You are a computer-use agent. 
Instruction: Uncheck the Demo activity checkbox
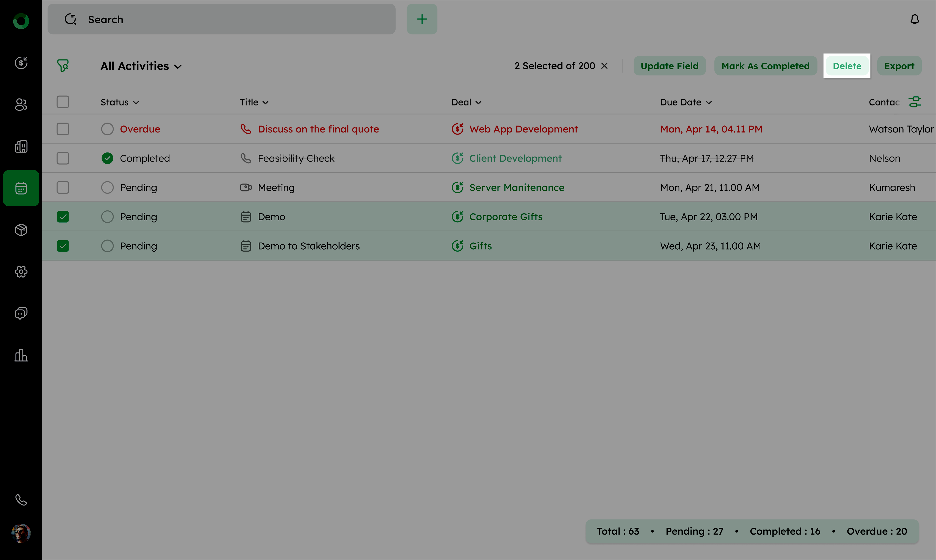pyautogui.click(x=63, y=217)
